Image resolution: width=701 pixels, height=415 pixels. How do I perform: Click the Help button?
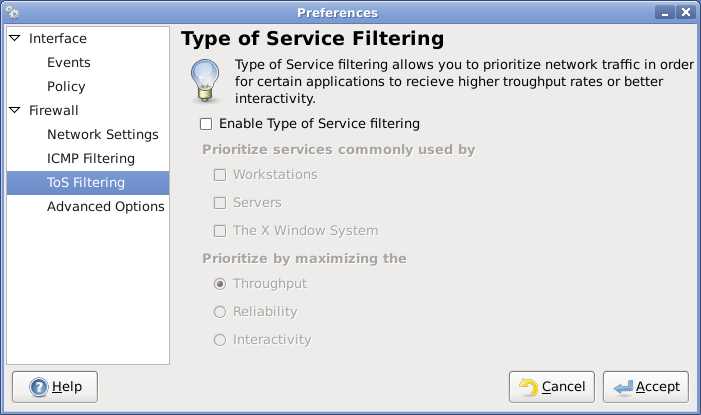(x=55, y=387)
